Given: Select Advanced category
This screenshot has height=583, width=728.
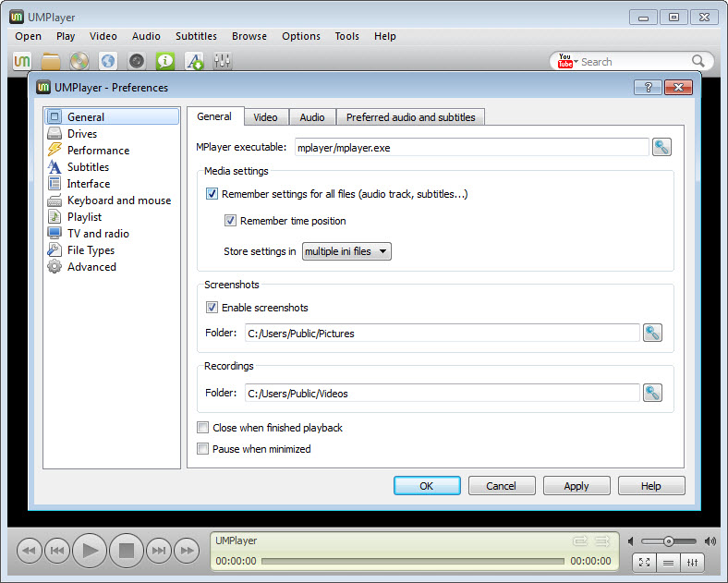Looking at the screenshot, I should tap(112, 267).
